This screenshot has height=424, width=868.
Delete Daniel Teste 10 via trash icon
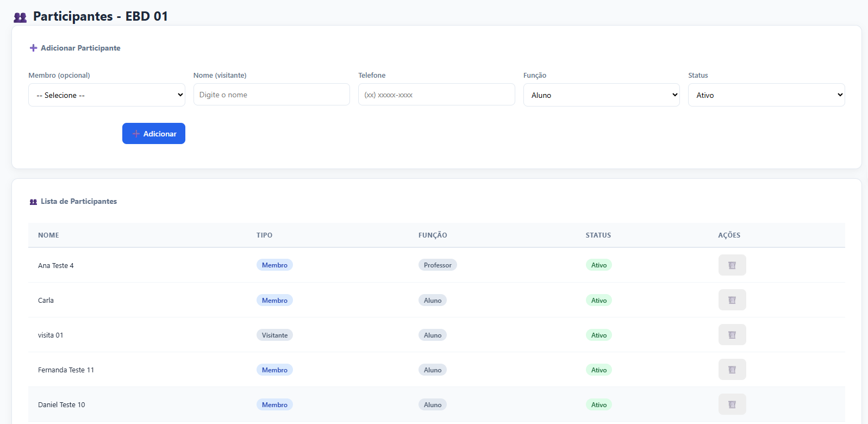tap(732, 404)
